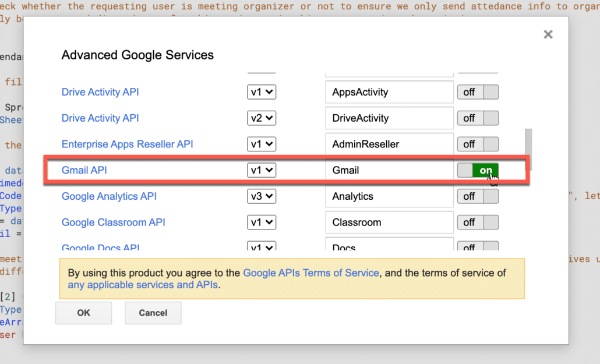Open any applicable services and APIs link
This screenshot has width=600, height=364.
pyautogui.click(x=143, y=285)
